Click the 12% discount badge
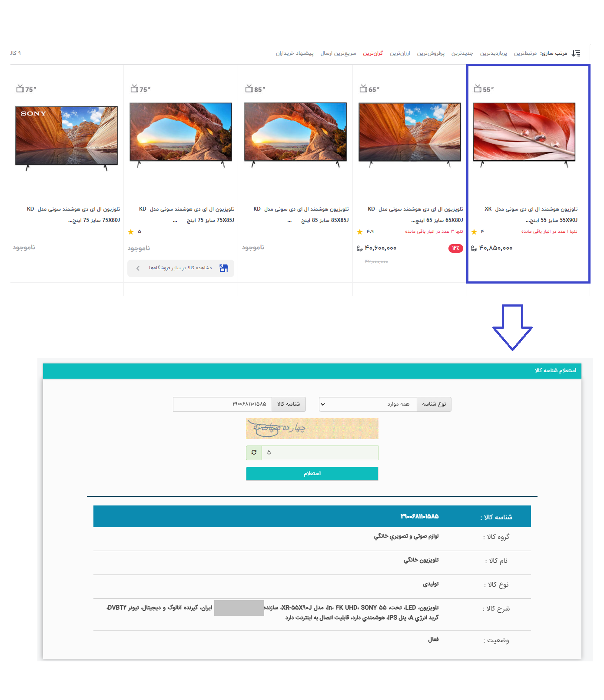The image size is (604, 700). click(455, 248)
